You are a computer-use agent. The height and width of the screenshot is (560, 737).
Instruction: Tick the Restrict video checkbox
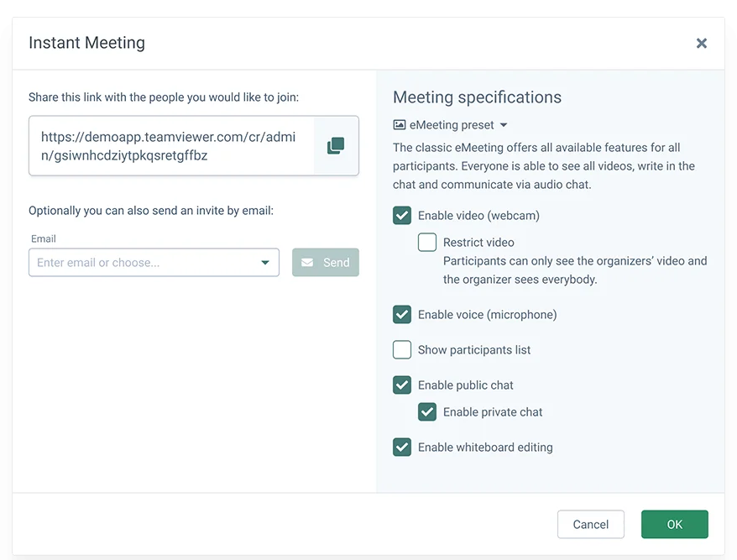click(x=426, y=242)
